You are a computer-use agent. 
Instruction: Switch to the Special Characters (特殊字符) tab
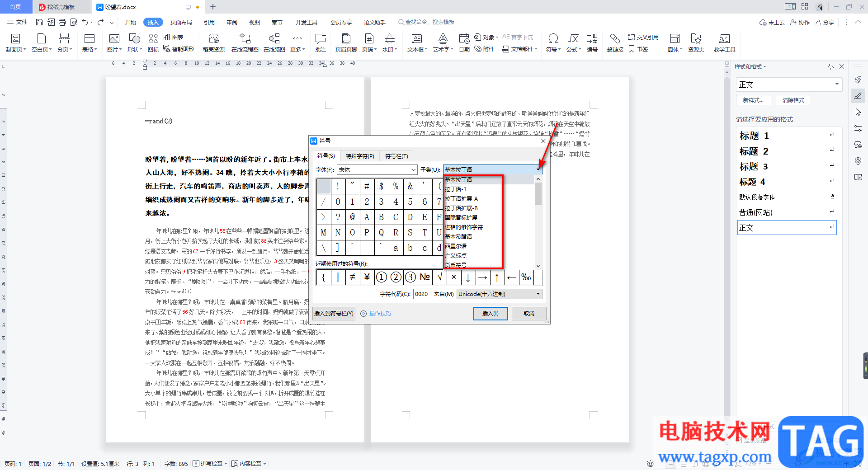[x=360, y=156]
